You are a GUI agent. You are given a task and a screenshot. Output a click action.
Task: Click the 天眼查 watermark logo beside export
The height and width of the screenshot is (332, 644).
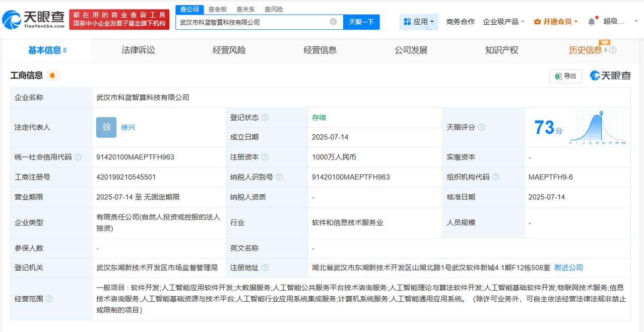tap(610, 76)
